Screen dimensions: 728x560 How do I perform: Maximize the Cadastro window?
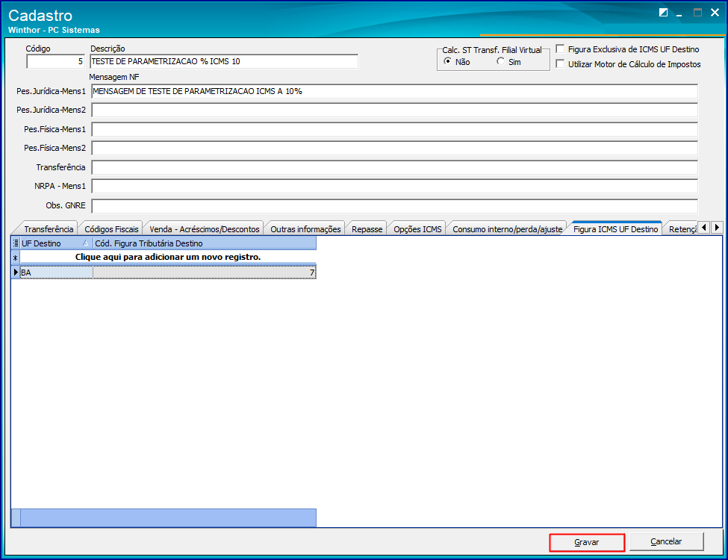pos(697,13)
